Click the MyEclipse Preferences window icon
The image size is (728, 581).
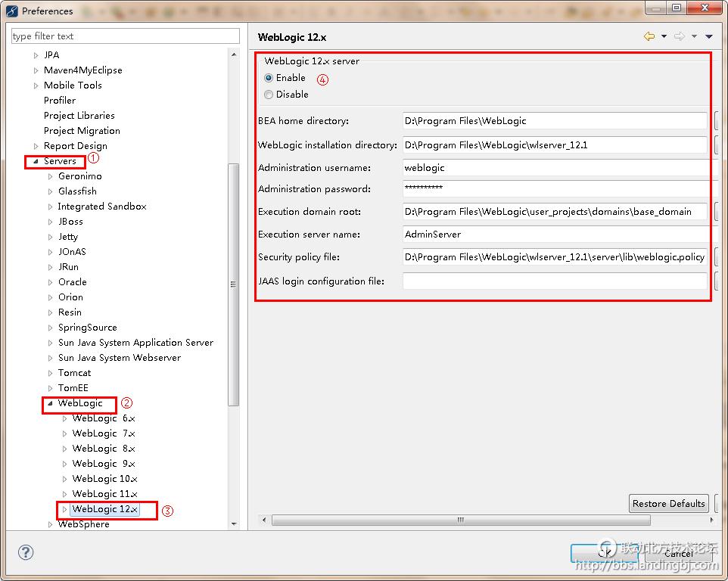11,11
